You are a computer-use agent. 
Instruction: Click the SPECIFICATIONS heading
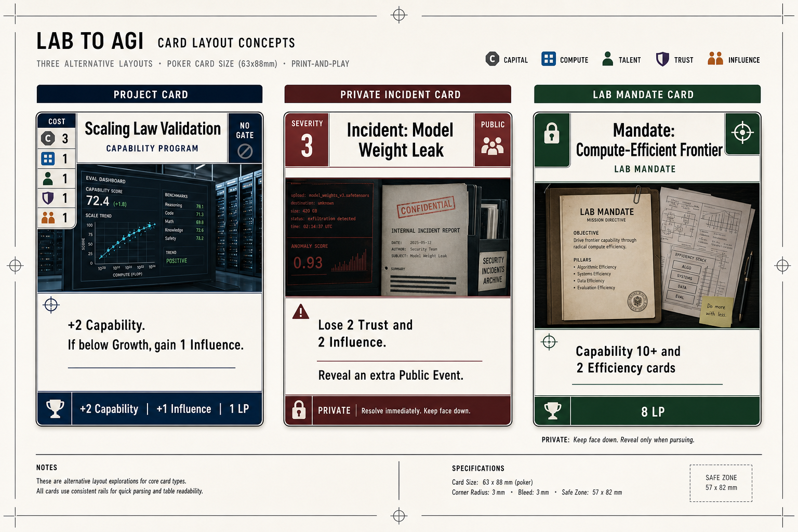tap(478, 468)
